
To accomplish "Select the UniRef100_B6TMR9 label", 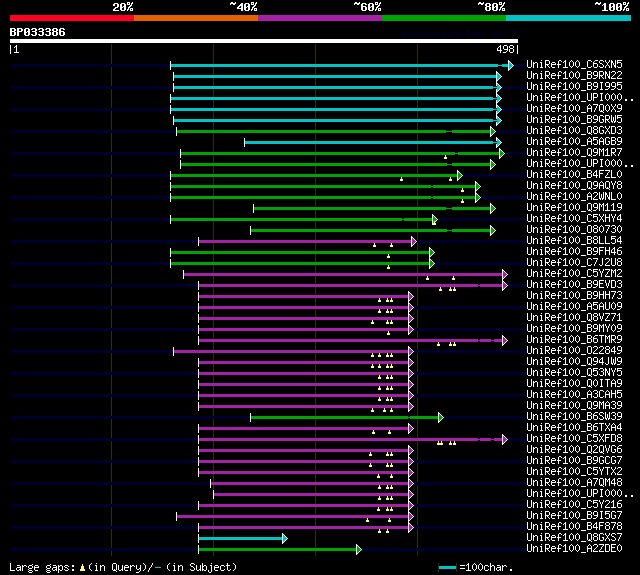I will [574, 340].
